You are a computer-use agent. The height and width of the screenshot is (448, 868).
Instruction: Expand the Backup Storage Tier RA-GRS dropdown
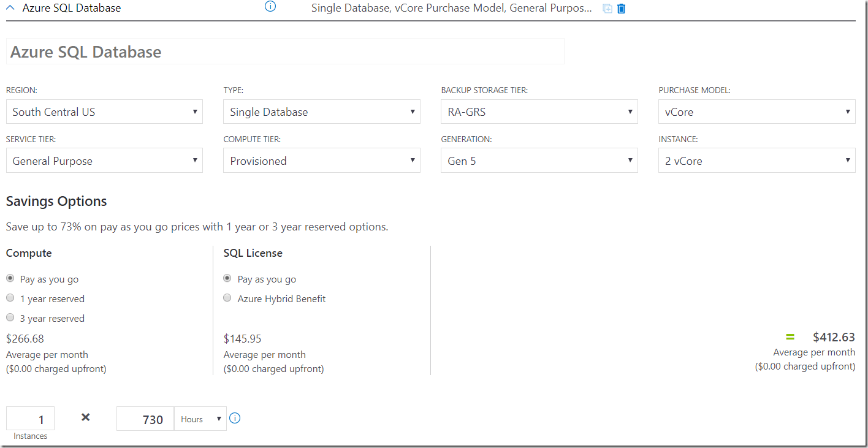(539, 112)
